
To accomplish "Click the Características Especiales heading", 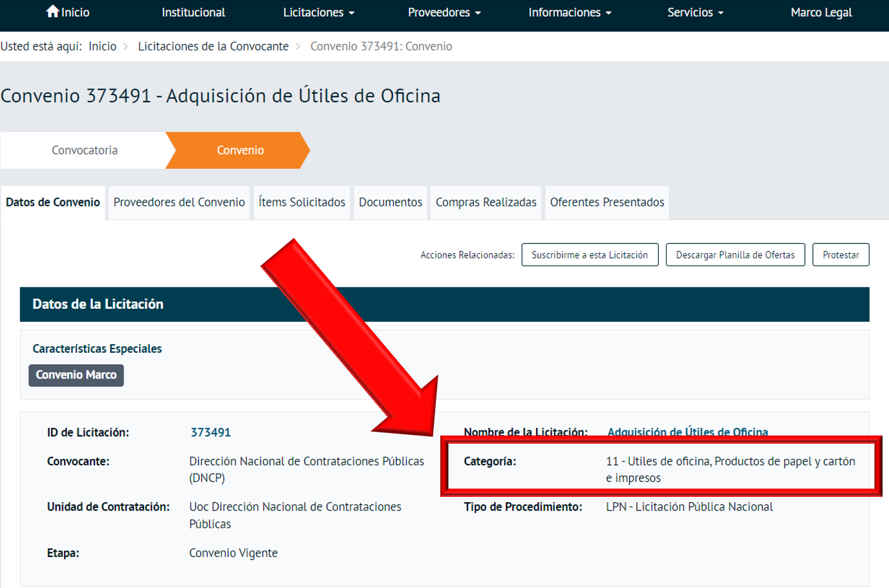I will click(97, 349).
